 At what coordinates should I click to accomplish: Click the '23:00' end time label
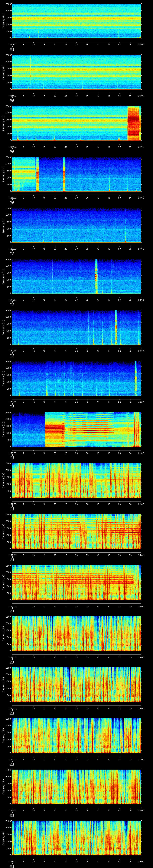click(x=141, y=44)
